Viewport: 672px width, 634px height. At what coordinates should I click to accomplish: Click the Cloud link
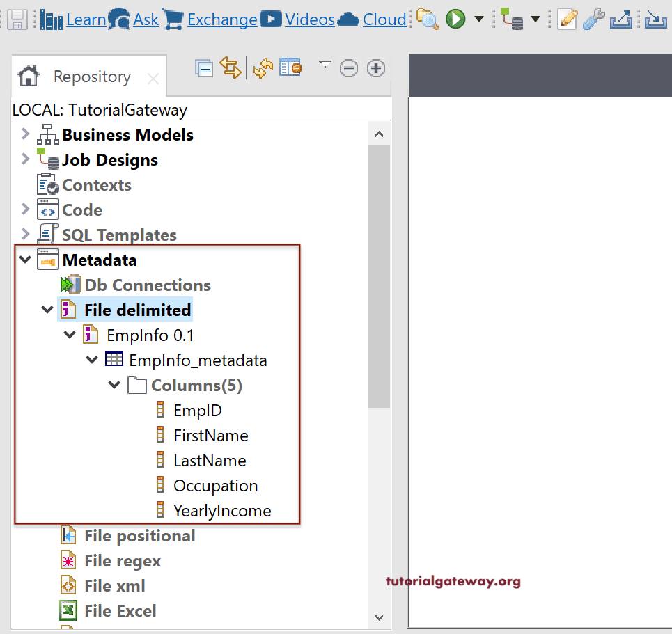[384, 19]
